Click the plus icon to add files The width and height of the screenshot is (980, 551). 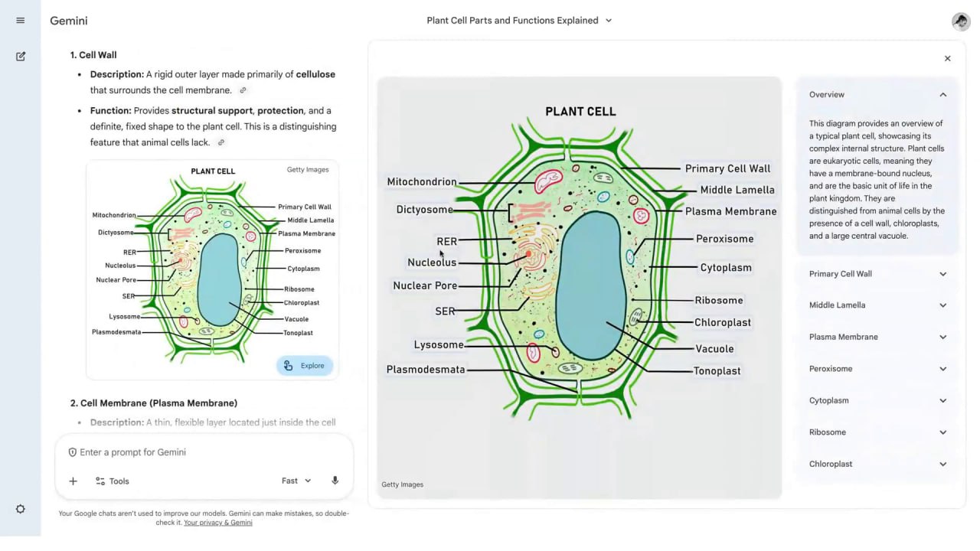tap(73, 481)
